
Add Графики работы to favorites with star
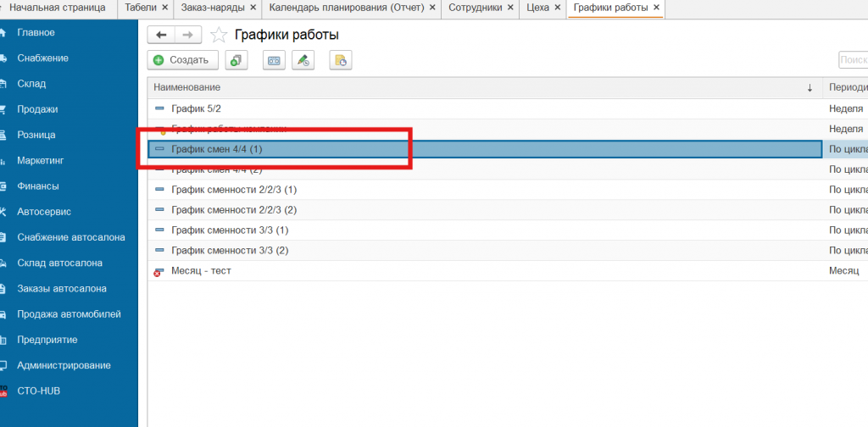(x=219, y=35)
